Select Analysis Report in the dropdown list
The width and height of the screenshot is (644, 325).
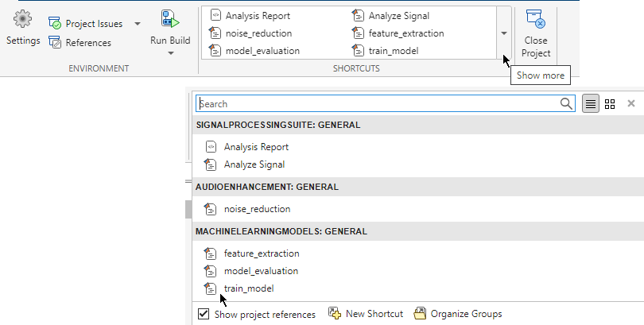pyautogui.click(x=255, y=147)
